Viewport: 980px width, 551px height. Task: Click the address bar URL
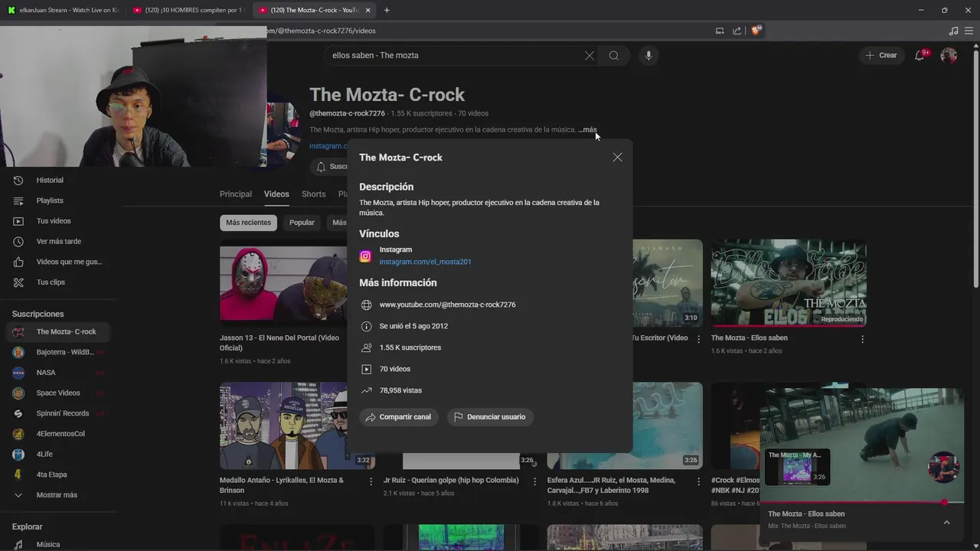[322, 31]
